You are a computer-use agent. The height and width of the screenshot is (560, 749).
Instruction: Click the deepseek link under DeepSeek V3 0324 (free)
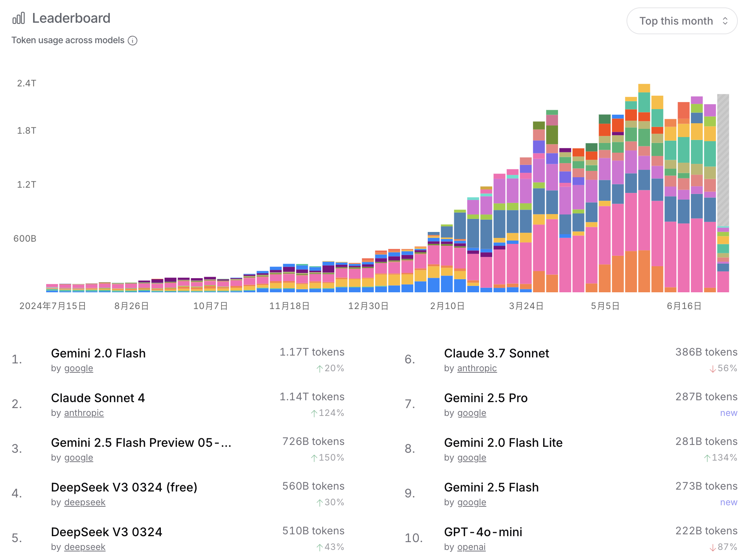point(85,502)
